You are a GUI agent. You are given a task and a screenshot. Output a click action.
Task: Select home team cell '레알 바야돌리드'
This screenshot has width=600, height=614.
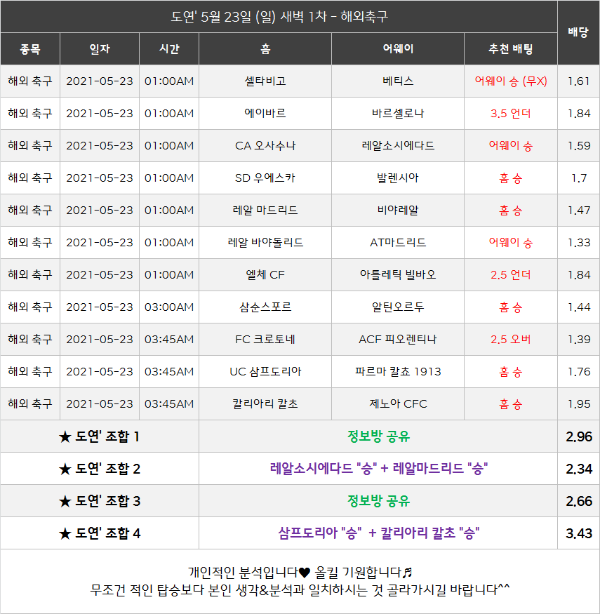pos(265,242)
